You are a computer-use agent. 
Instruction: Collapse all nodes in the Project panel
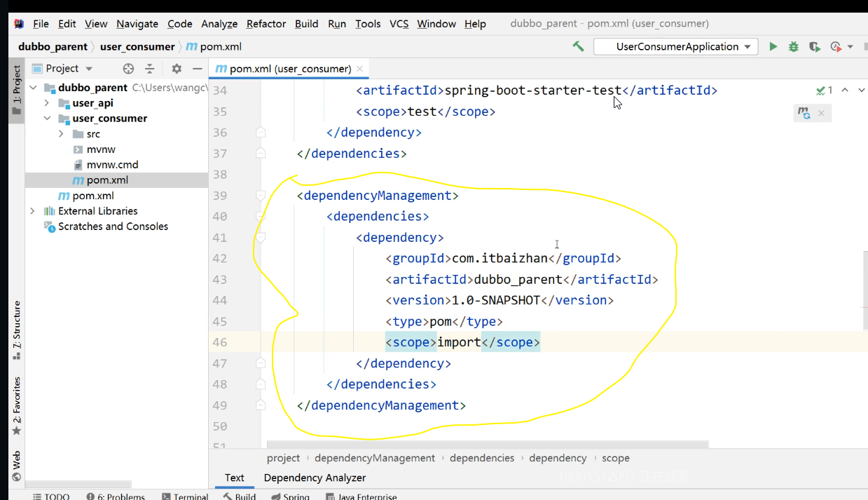point(149,69)
